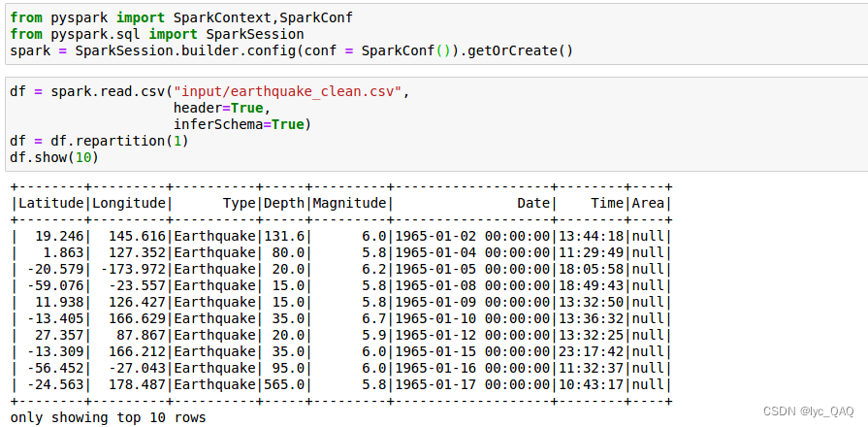Click the df.repartition(1) line
This screenshot has width=868, height=427.
[x=99, y=142]
